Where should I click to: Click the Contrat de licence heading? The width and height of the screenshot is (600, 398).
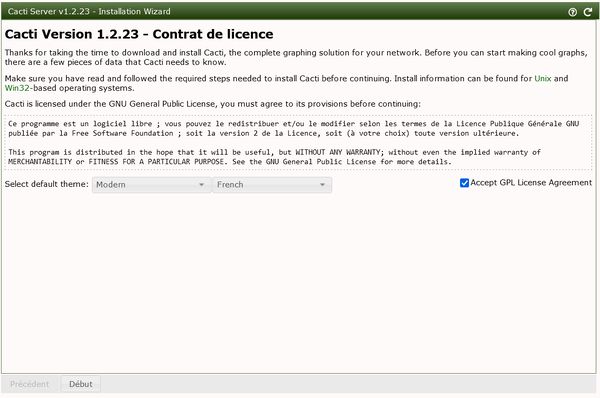point(139,34)
